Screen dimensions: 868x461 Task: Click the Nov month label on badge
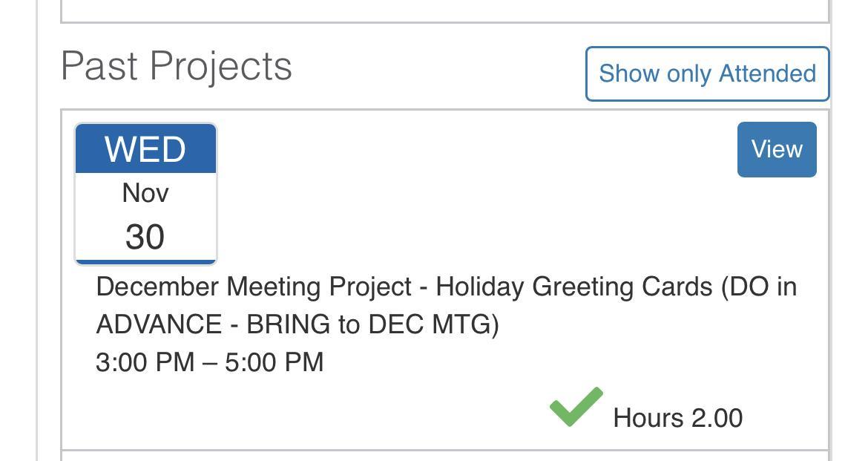[145, 193]
